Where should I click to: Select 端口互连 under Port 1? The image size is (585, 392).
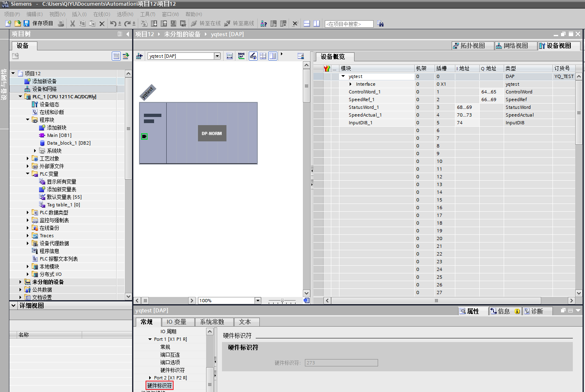click(x=170, y=355)
